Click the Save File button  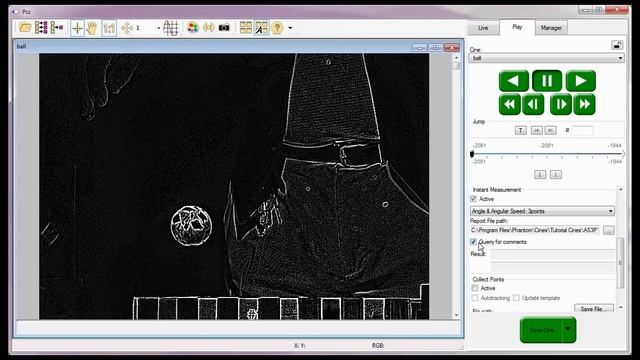click(x=594, y=309)
